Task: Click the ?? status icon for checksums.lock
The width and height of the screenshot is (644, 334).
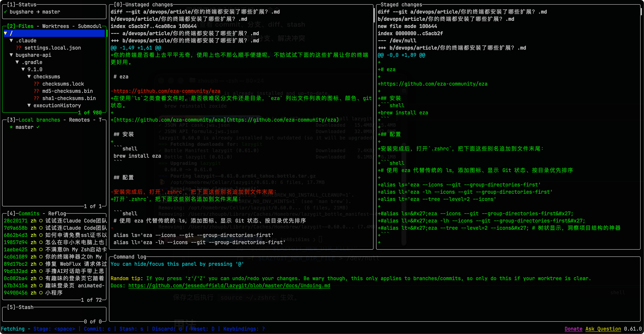Action: click(x=36, y=84)
